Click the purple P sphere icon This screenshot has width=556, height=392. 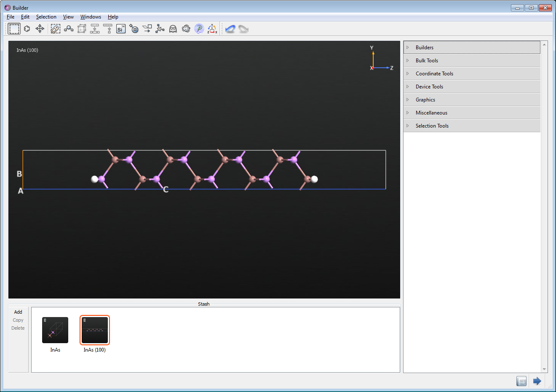coord(199,29)
